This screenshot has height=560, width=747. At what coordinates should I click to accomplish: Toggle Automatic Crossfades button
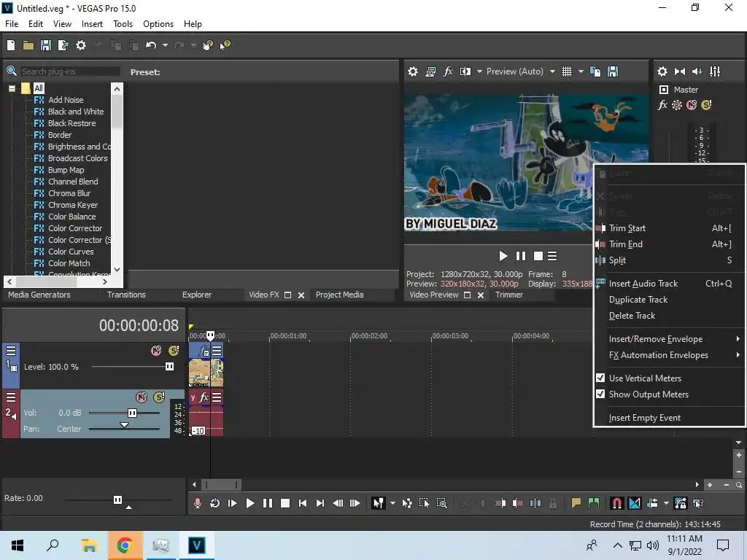pos(635,503)
